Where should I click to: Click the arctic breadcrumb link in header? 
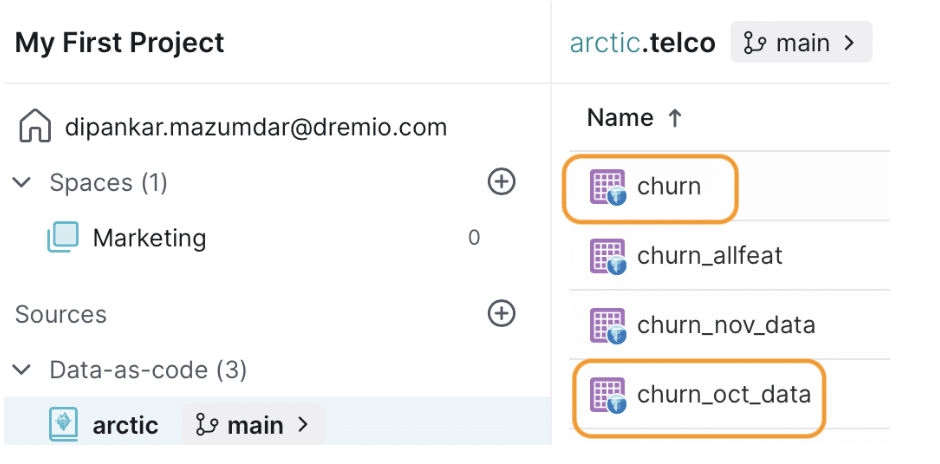[x=604, y=43]
